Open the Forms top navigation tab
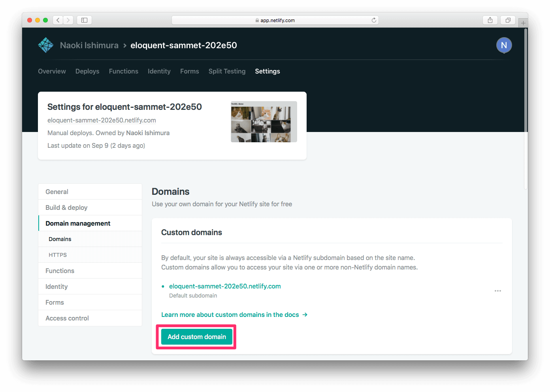The width and height of the screenshot is (550, 392). (x=190, y=71)
